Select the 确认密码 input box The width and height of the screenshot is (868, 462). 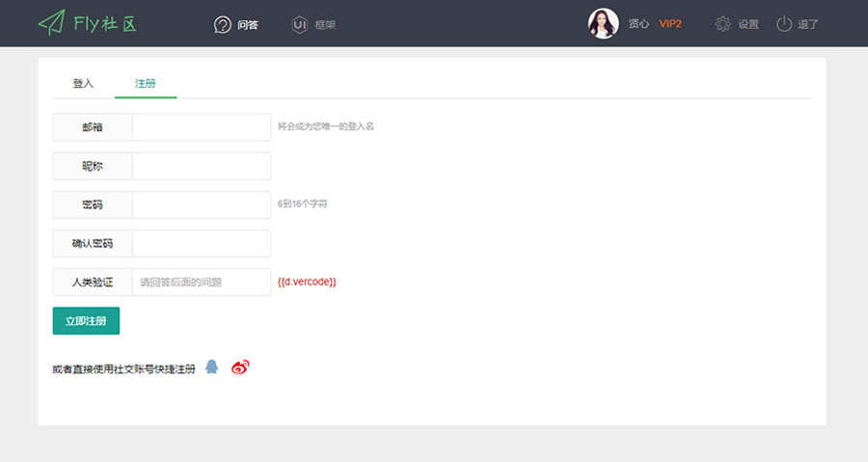point(201,243)
